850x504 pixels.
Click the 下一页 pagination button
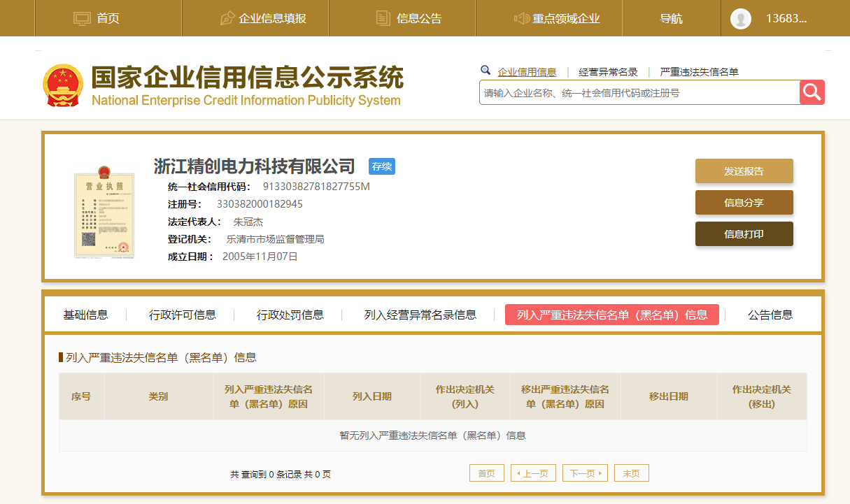pyautogui.click(x=585, y=473)
